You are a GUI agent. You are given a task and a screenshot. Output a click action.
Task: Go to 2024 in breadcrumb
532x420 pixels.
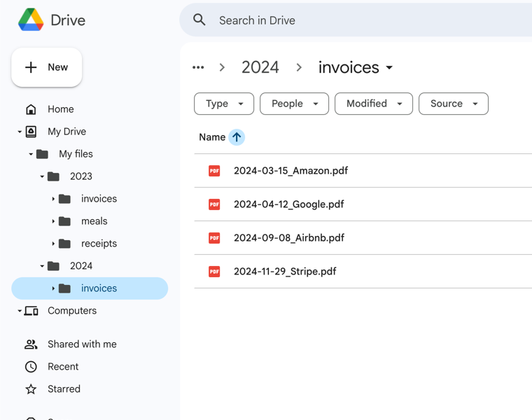click(x=260, y=67)
